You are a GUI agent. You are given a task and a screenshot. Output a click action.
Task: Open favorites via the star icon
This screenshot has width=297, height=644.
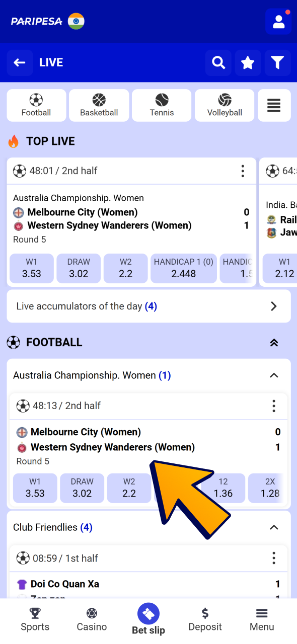pyautogui.click(x=248, y=62)
